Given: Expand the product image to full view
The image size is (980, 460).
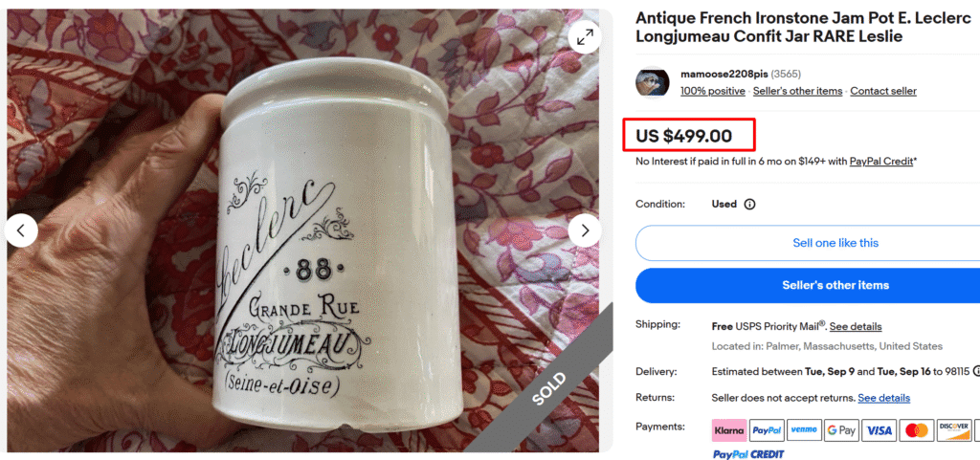Looking at the screenshot, I should tap(584, 37).
